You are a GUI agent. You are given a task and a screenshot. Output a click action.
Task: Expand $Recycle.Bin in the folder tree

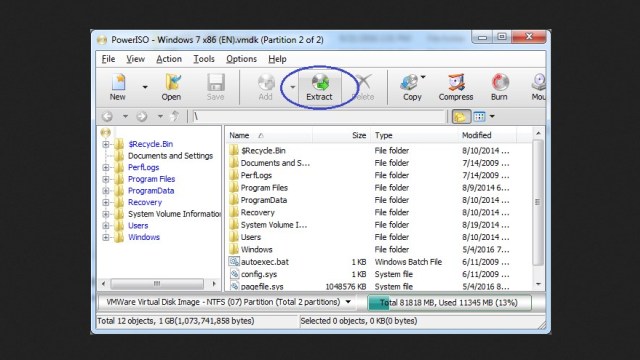106,144
